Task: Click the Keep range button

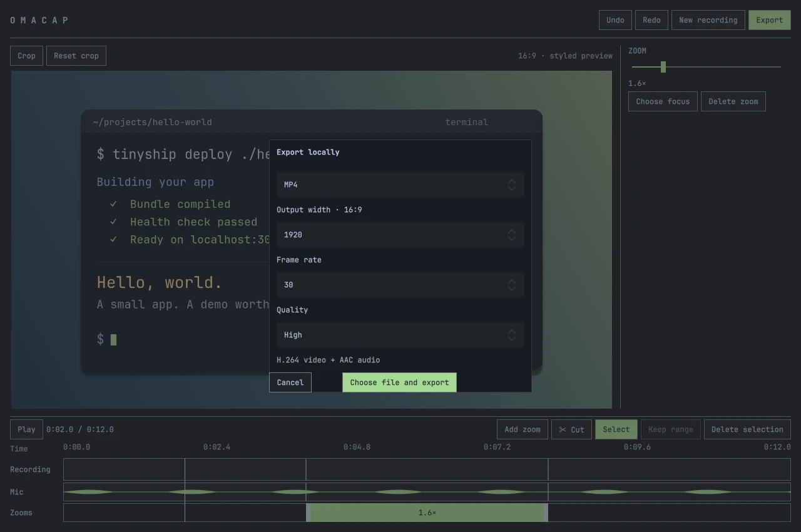Action: click(x=671, y=429)
